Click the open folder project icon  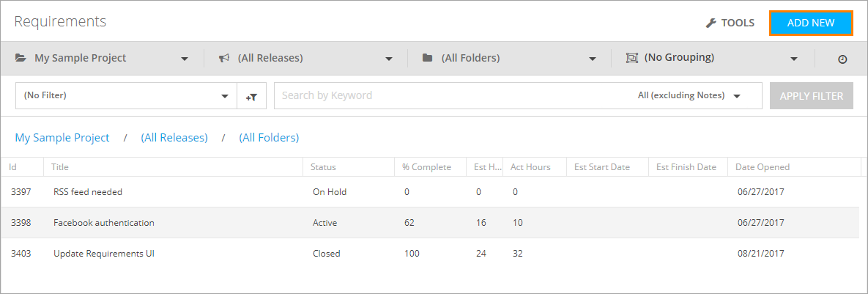pyautogui.click(x=21, y=58)
